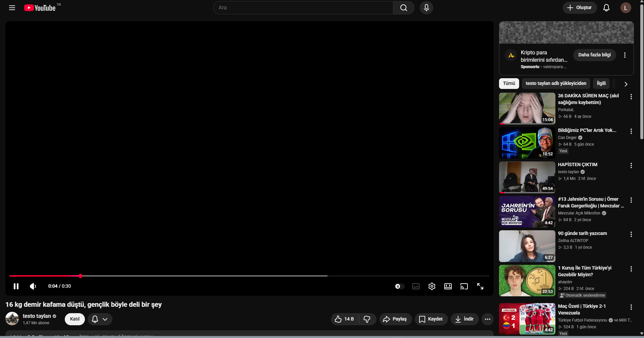Select the İlgili filter chip

(601, 84)
